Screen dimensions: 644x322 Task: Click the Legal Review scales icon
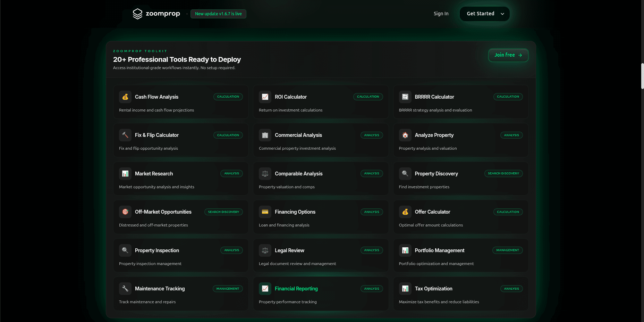tap(265, 250)
